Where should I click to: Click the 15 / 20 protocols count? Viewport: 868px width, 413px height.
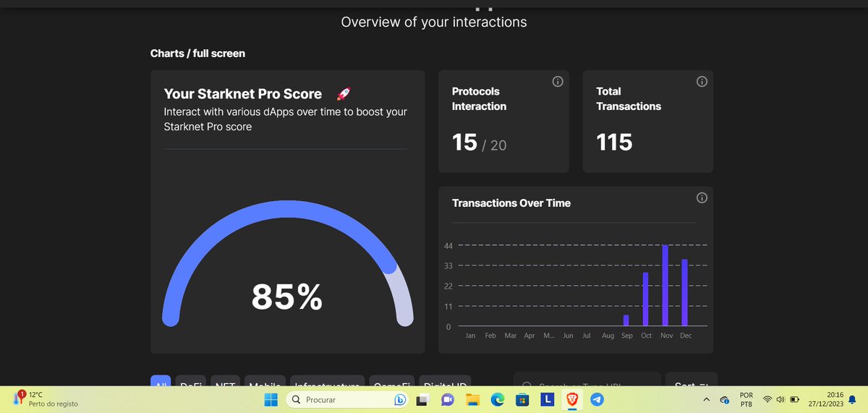[x=479, y=142]
